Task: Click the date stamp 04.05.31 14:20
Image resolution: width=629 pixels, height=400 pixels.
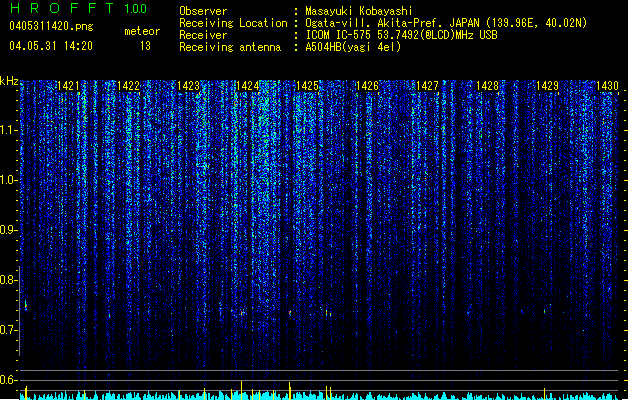Action: [x=51, y=46]
